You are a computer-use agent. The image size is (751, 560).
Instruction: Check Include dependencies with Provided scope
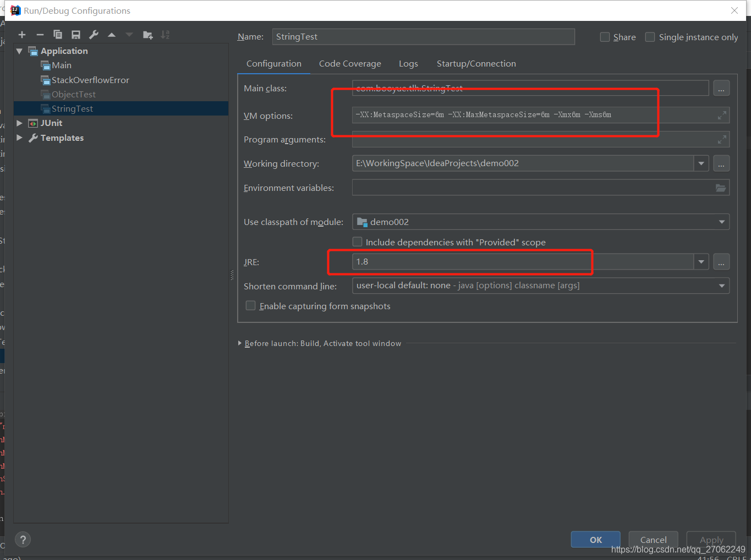coord(357,241)
